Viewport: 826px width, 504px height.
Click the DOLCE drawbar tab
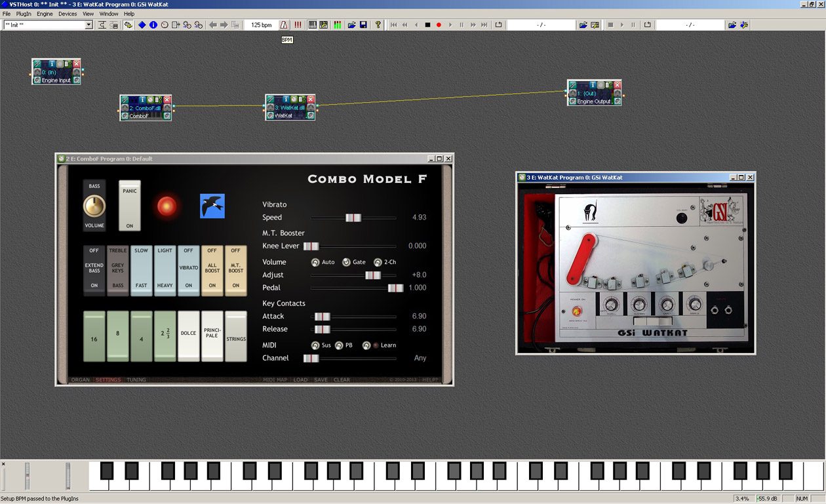point(189,336)
